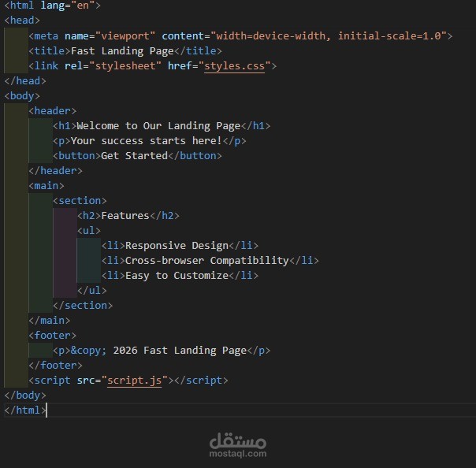Viewport: 476px width, 468px height.
Task: Click the closing </head> tag
Action: [25, 81]
